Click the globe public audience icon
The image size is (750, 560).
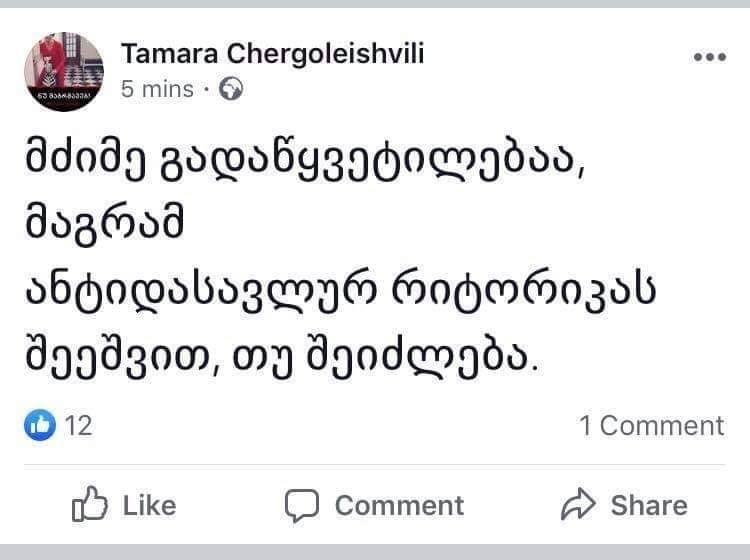pos(231,90)
